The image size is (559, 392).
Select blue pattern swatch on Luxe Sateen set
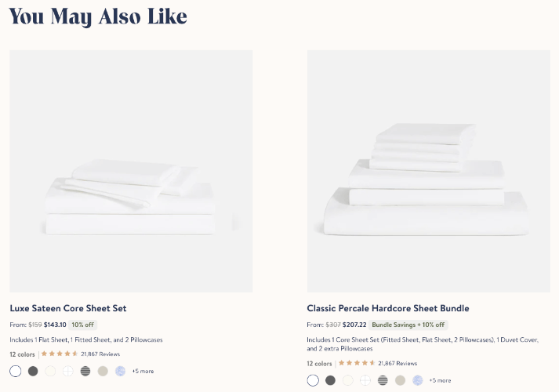click(120, 371)
